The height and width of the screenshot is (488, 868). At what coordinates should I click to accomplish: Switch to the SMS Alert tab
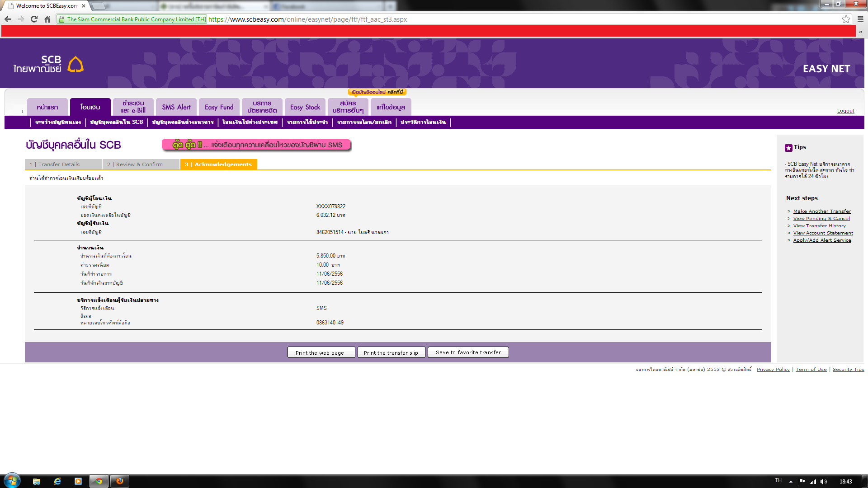(176, 107)
